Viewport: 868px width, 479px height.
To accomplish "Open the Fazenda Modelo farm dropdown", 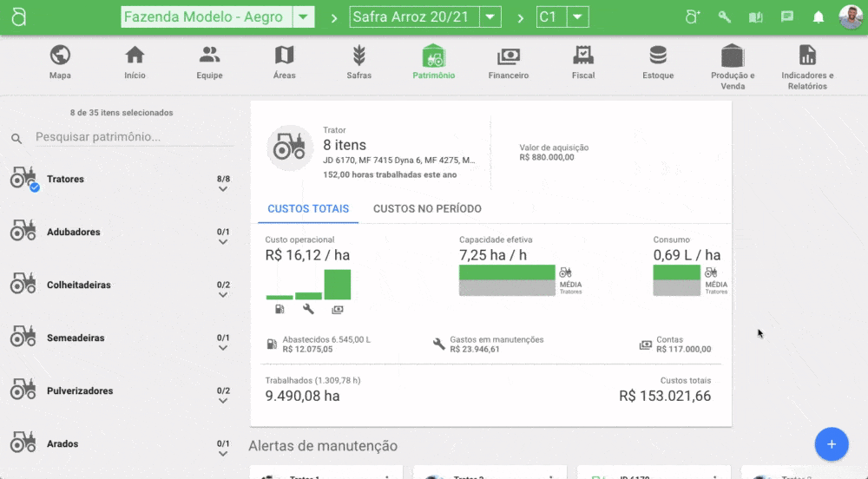I will [304, 17].
